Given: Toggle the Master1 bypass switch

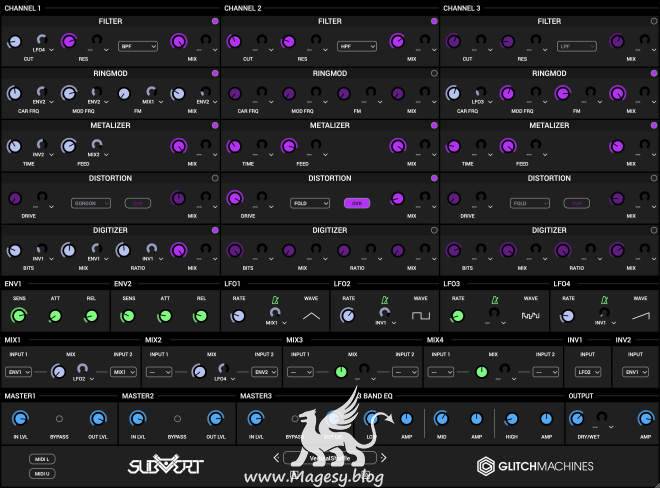Looking at the screenshot, I should pyautogui.click(x=59, y=418).
